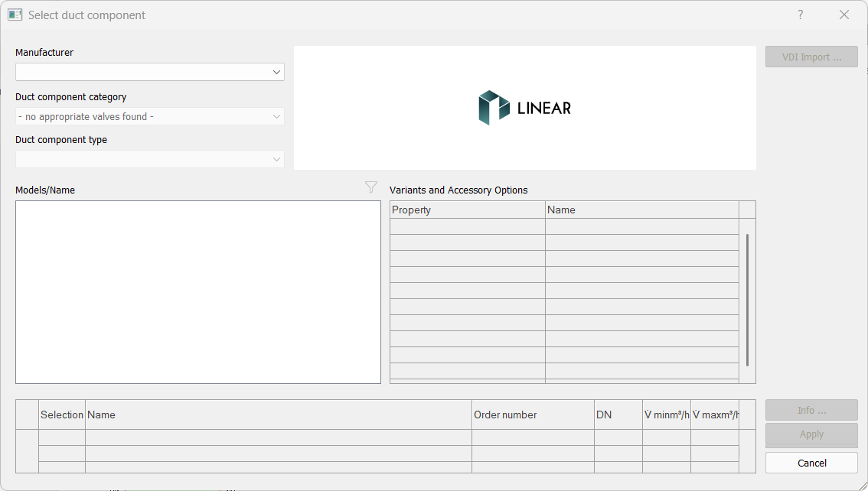Click the help question mark in title bar
This screenshot has width=868, height=491.
click(x=801, y=15)
